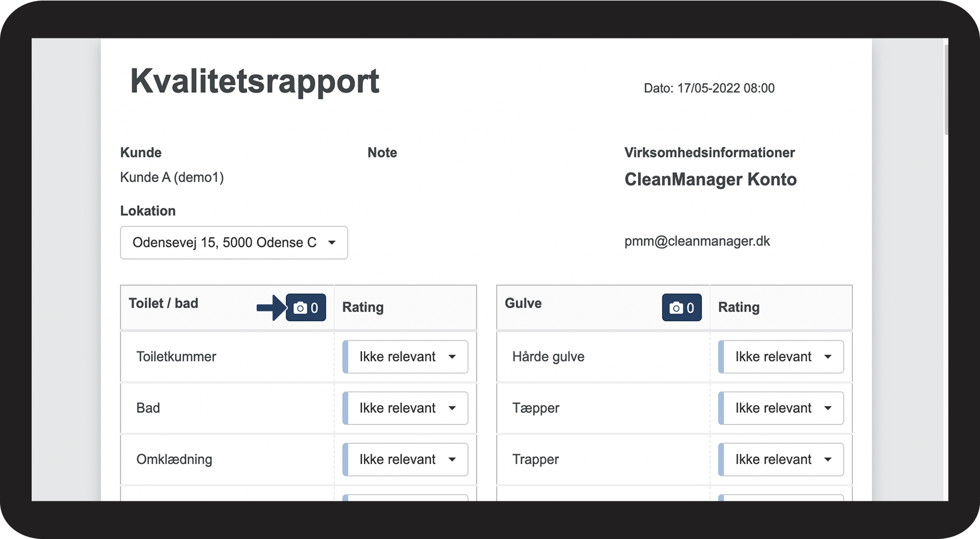Open the Lokation dropdown with Odensevej 15
Viewport: 980px width, 539px height.
233,243
